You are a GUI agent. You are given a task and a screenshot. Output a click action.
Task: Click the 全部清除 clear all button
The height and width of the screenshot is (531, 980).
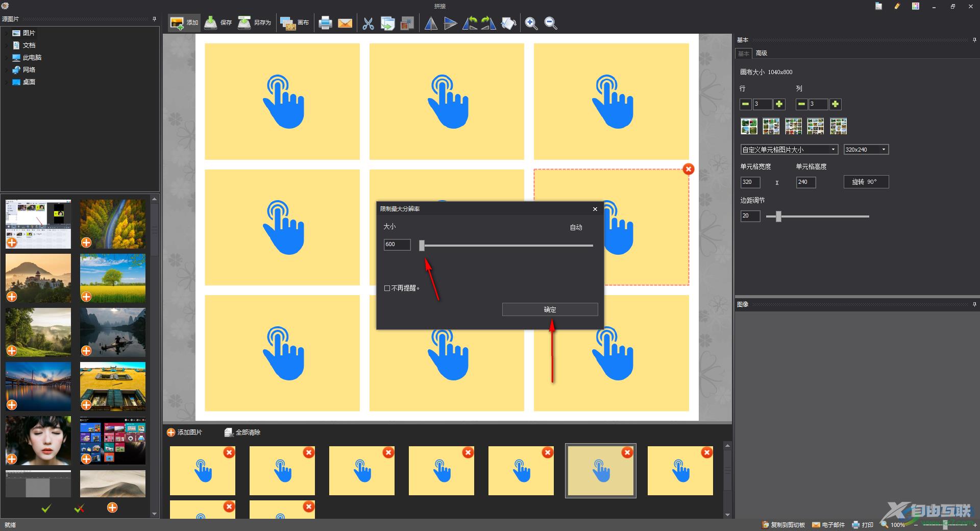point(242,432)
